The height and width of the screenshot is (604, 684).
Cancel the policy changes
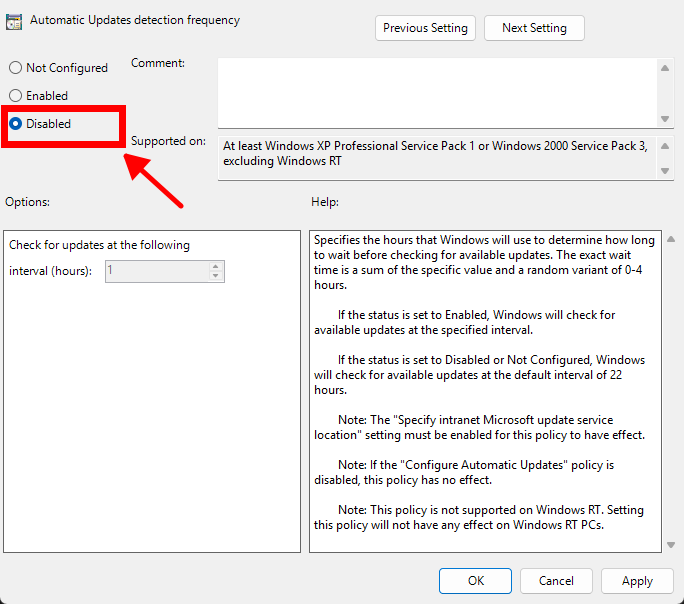coord(556,581)
